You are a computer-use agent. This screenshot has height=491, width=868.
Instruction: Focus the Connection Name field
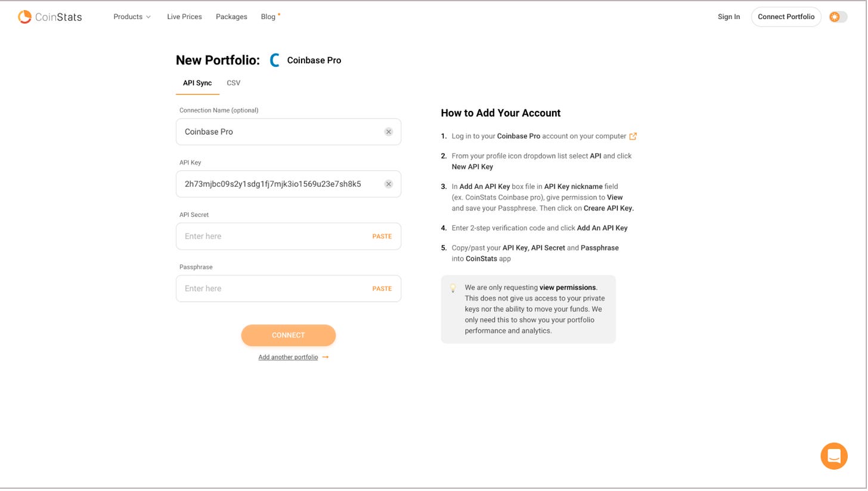pos(288,132)
